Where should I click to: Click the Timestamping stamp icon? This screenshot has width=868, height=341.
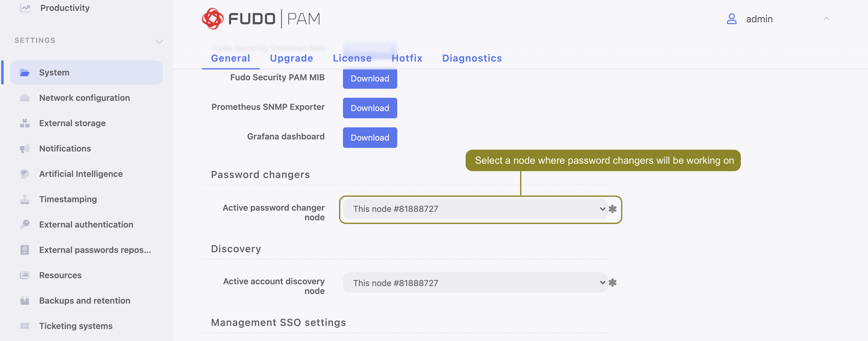point(24,199)
